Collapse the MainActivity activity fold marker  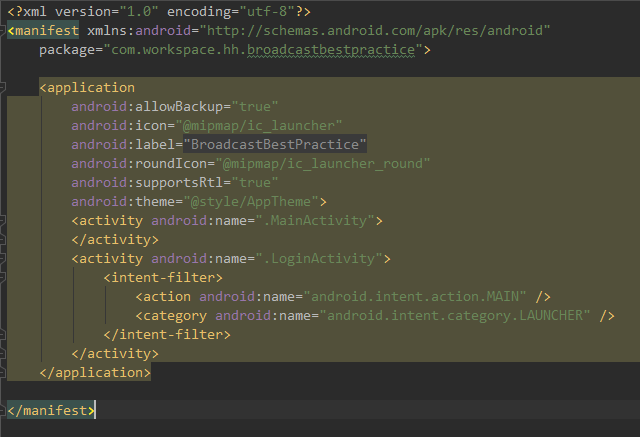click(2, 220)
